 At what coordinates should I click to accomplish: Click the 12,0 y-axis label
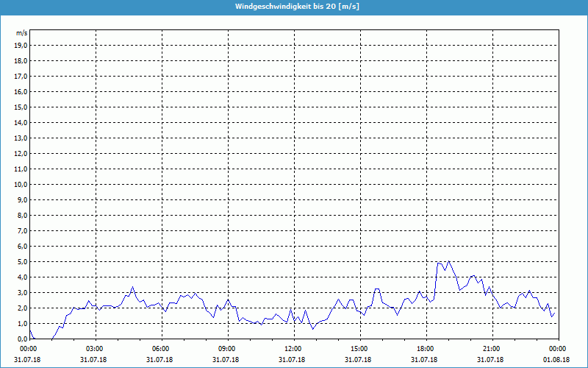[x=21, y=154]
